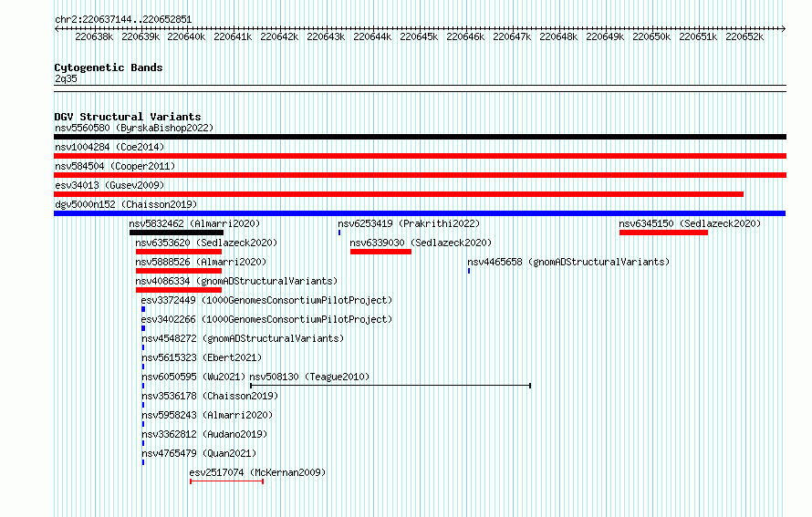The width and height of the screenshot is (812, 517).
Task: Open esv3402266 (1000GenomesConsortiumPilotProject) label
Action: pyautogui.click(x=266, y=319)
